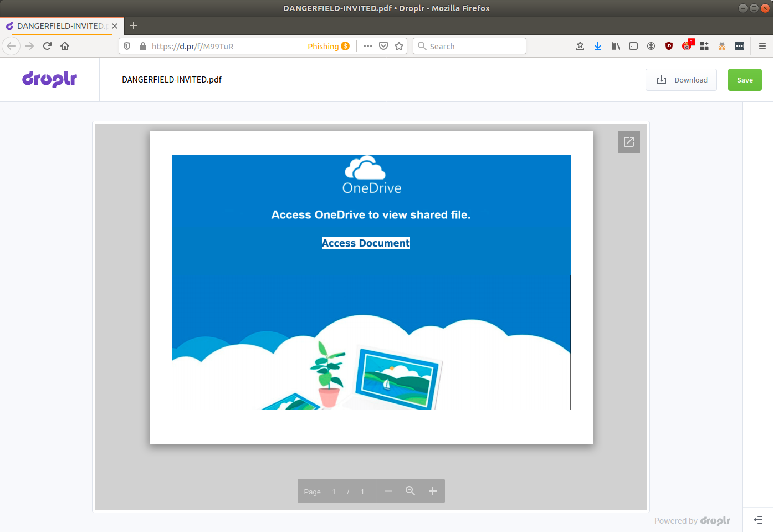Zoom in the PDF with plus
This screenshot has height=532, width=773.
click(433, 491)
